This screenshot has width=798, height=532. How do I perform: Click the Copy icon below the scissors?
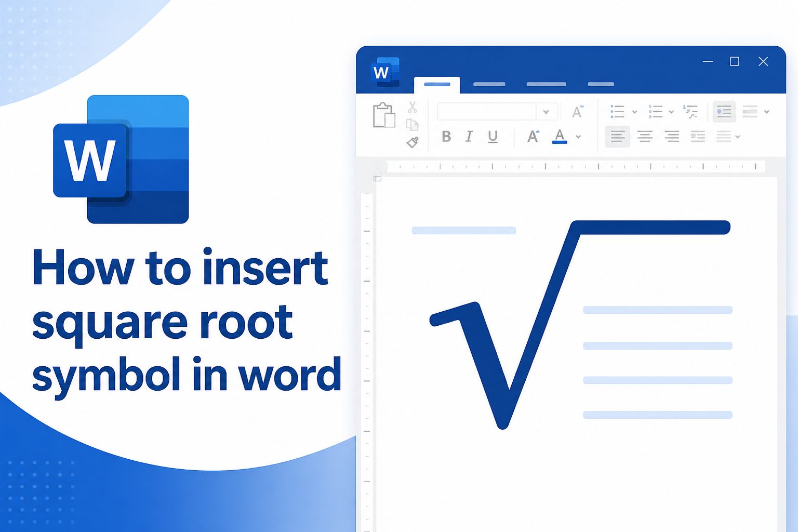tap(413, 125)
